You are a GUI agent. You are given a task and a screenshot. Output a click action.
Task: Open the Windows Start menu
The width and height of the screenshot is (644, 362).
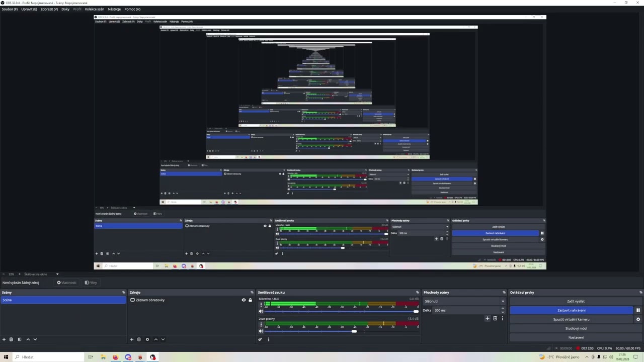(6, 357)
